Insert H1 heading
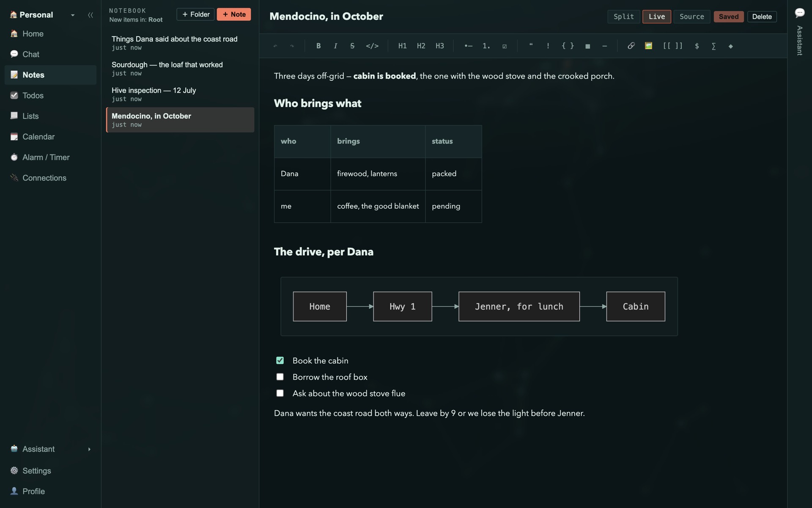The height and width of the screenshot is (508, 812). [x=402, y=46]
